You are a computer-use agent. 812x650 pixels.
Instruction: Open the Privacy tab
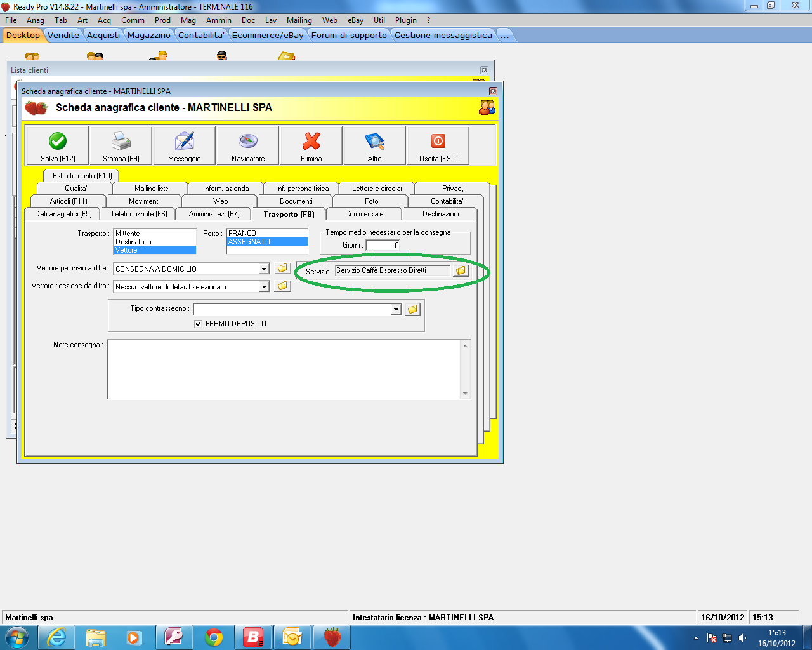[x=454, y=189]
